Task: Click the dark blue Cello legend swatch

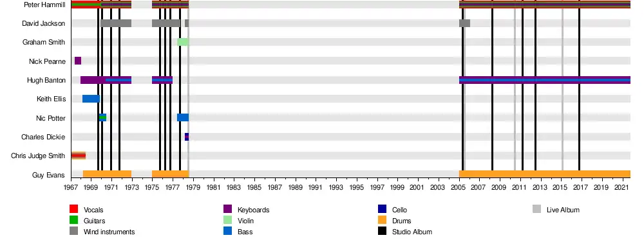Action: (382, 209)
